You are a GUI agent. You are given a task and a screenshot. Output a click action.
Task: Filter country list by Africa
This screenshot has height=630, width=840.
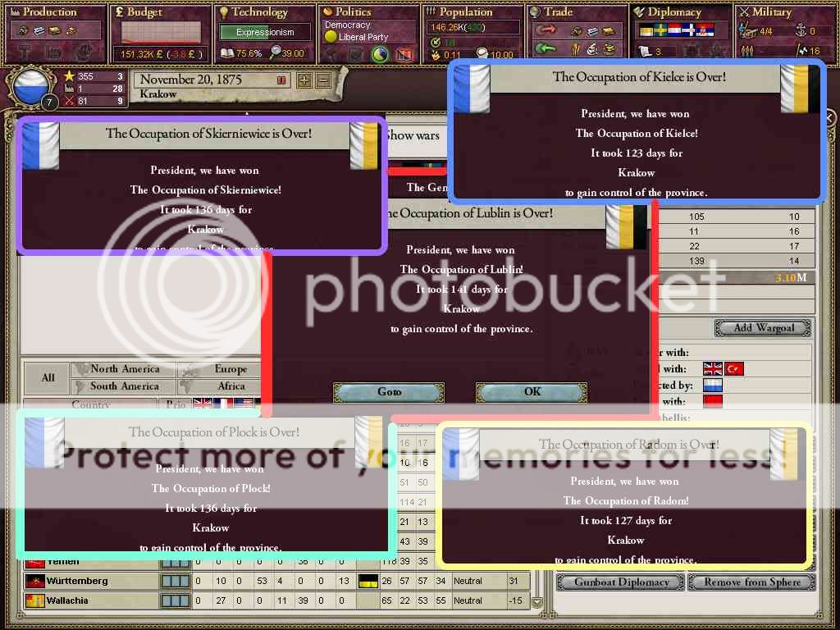(231, 386)
